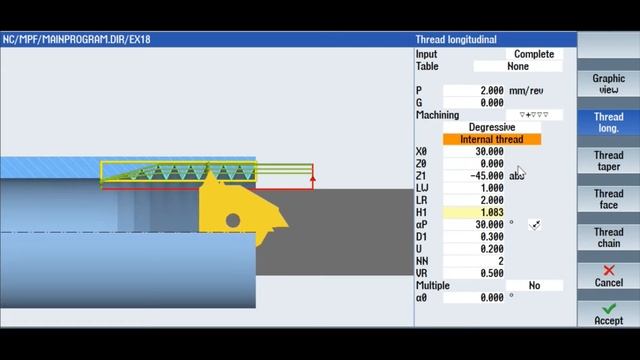Edit the Z1 value -45.000
The width and height of the screenshot is (640, 360).
click(x=474, y=176)
